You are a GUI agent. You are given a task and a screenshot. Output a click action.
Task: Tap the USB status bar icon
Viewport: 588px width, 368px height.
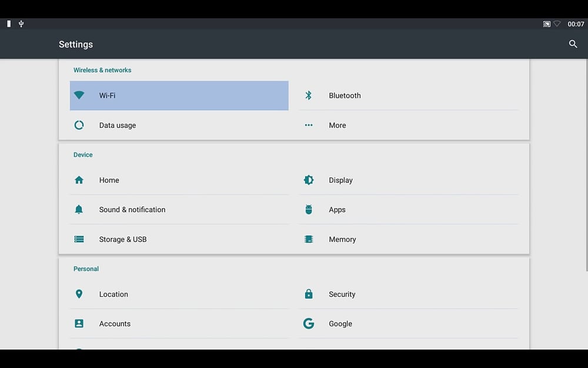(21, 24)
